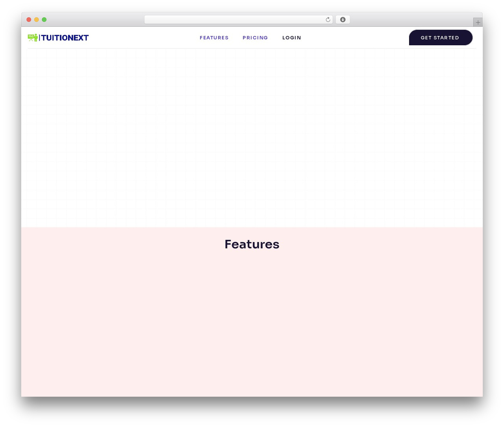This screenshot has height=427, width=504.
Task: Click the Get Started button
Action: pyautogui.click(x=441, y=37)
